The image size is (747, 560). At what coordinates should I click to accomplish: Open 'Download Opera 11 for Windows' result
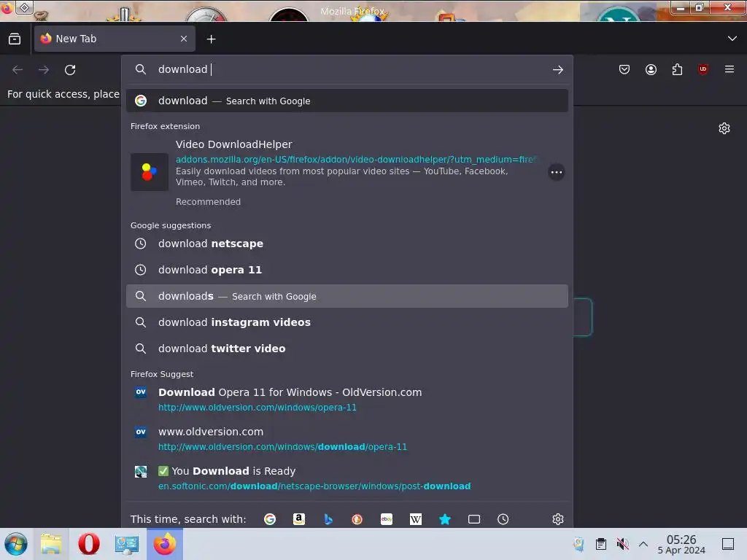(x=347, y=400)
